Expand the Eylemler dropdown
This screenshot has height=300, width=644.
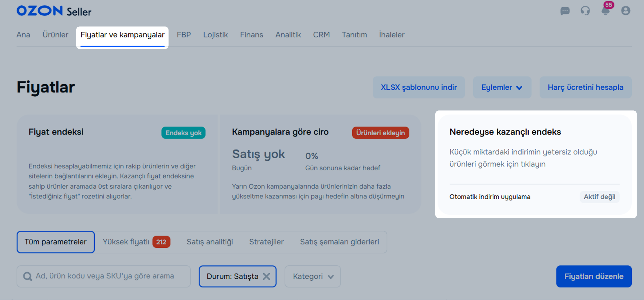[502, 87]
